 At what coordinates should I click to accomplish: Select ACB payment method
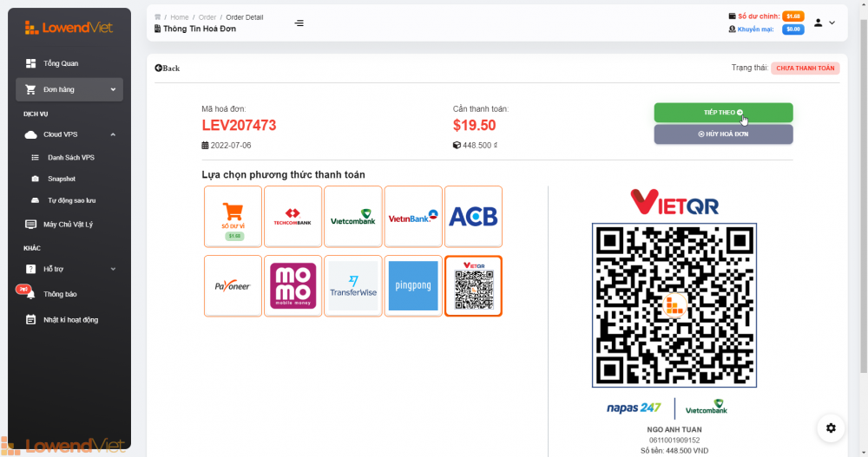(473, 216)
